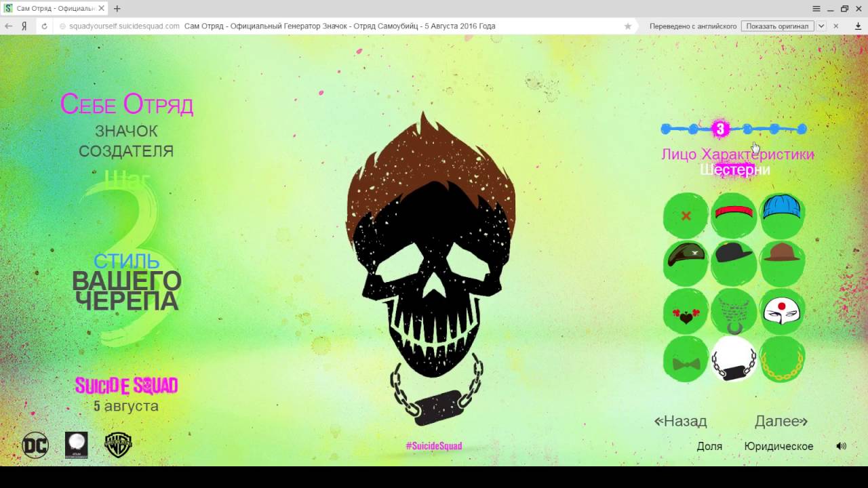Screen dimensions: 868x488
Task: Continue to next step via 'Далее'
Action: coord(781,421)
